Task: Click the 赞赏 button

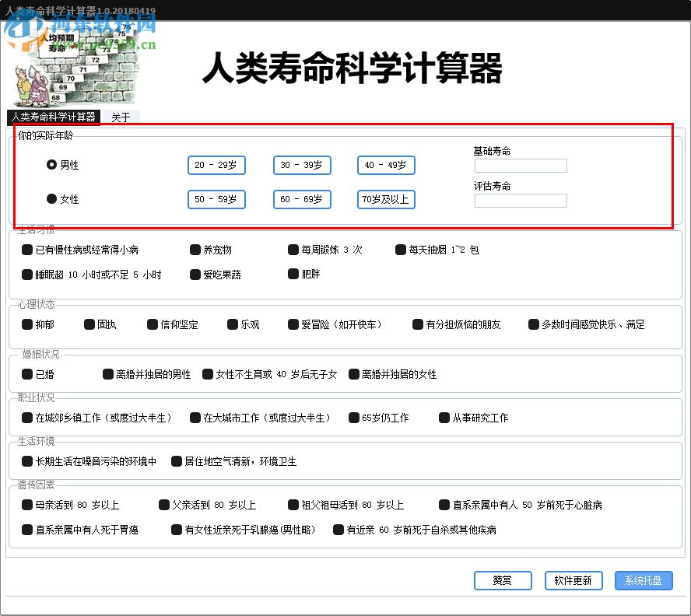Action: [x=503, y=580]
